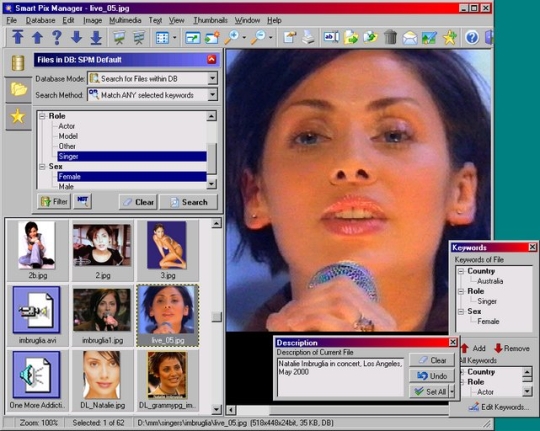Click the yellow star favorites toolbar icon
Screen dimensions: 540x431
[x=450, y=37]
